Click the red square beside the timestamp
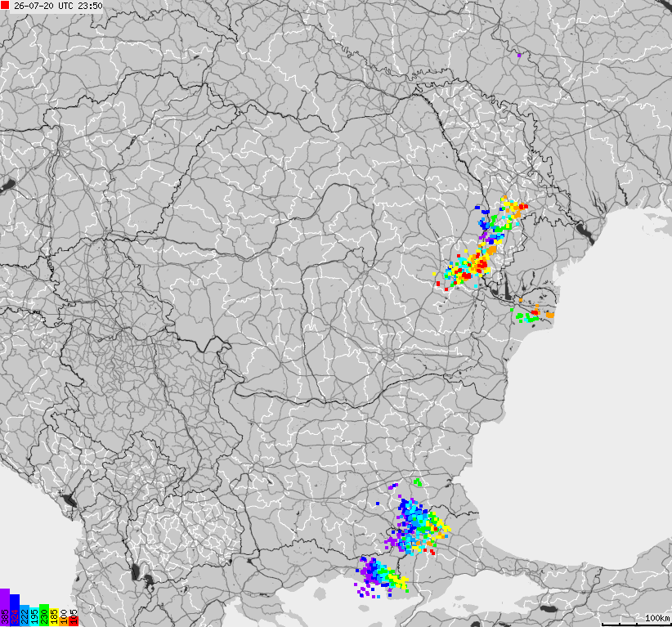 coord(5,6)
